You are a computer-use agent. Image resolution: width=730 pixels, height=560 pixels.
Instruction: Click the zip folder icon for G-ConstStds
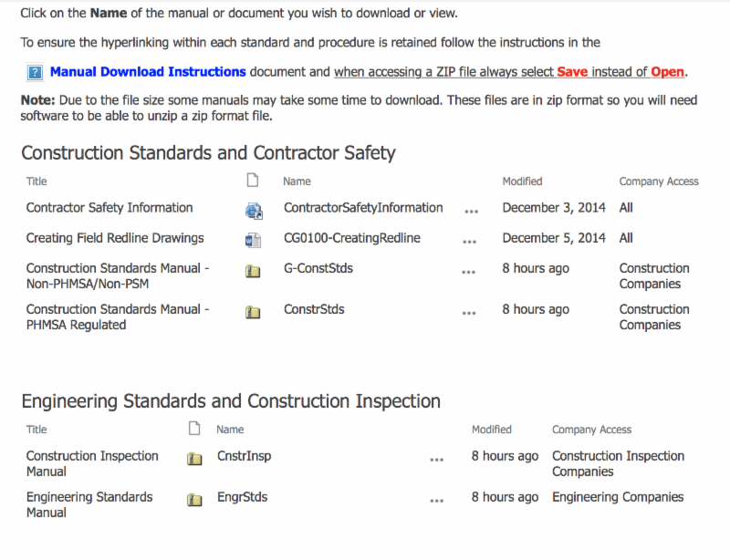pyautogui.click(x=253, y=271)
